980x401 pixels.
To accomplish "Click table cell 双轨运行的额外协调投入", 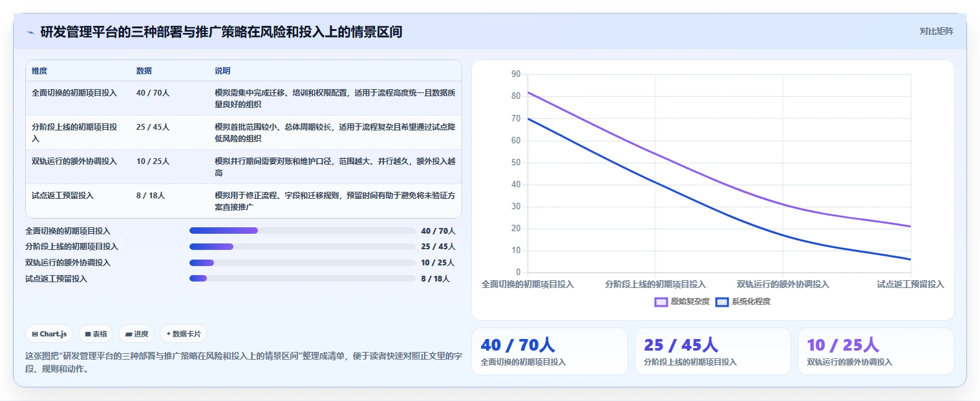I will point(74,161).
